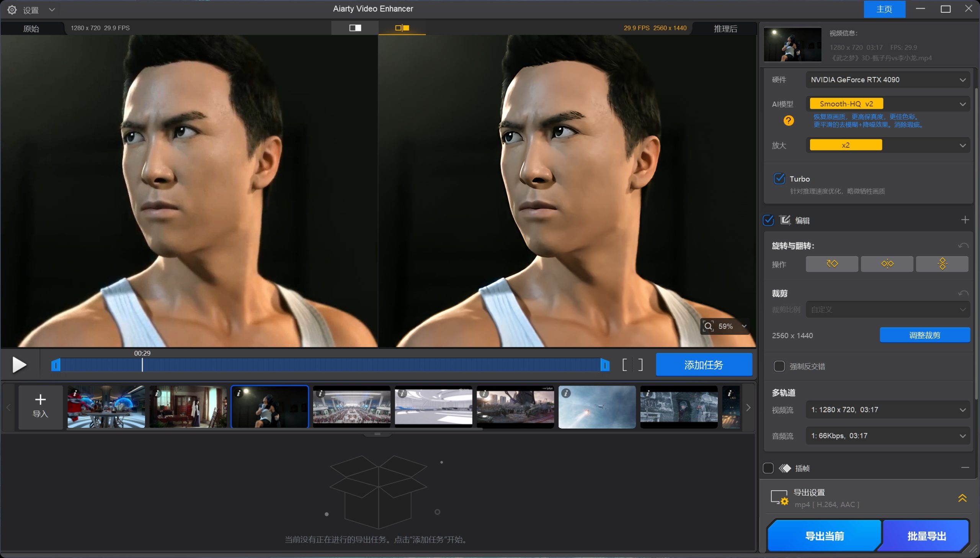Screen dimensions: 980x558
Task: Move the thumbnail strip to the left
Action: tap(8, 407)
